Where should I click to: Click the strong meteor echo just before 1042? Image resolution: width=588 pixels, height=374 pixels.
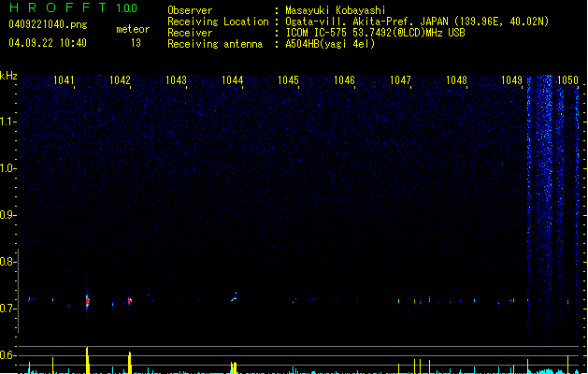coord(87,301)
